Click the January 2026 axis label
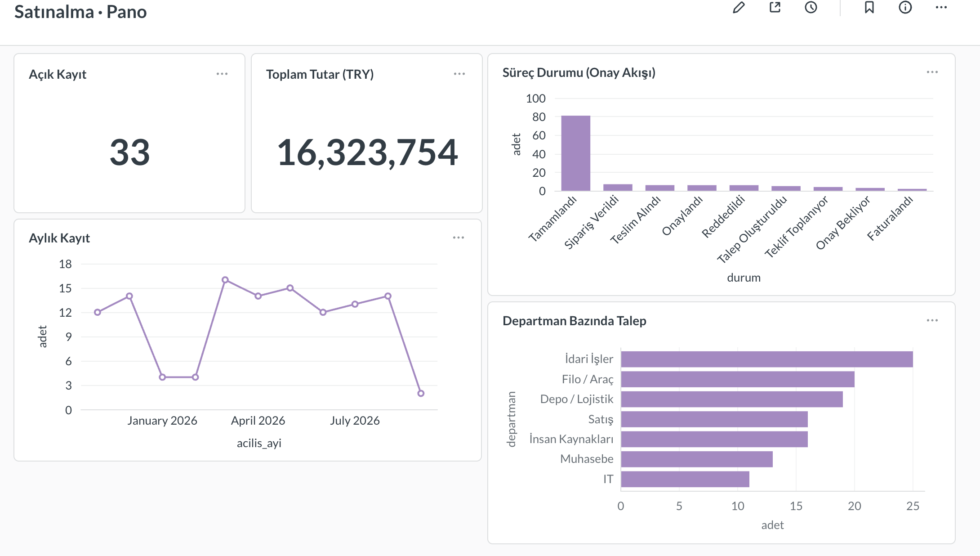Viewport: 980px width, 556px height. point(162,421)
